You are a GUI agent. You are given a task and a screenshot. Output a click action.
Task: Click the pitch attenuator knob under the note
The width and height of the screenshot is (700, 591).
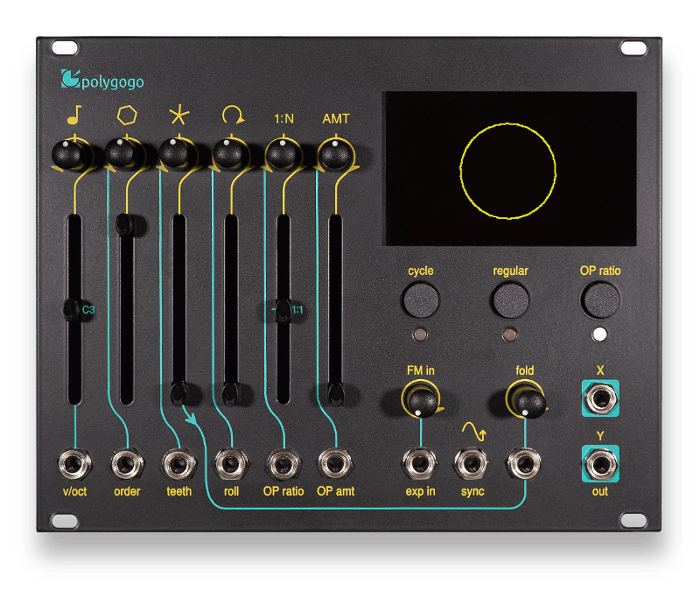pos(68,155)
